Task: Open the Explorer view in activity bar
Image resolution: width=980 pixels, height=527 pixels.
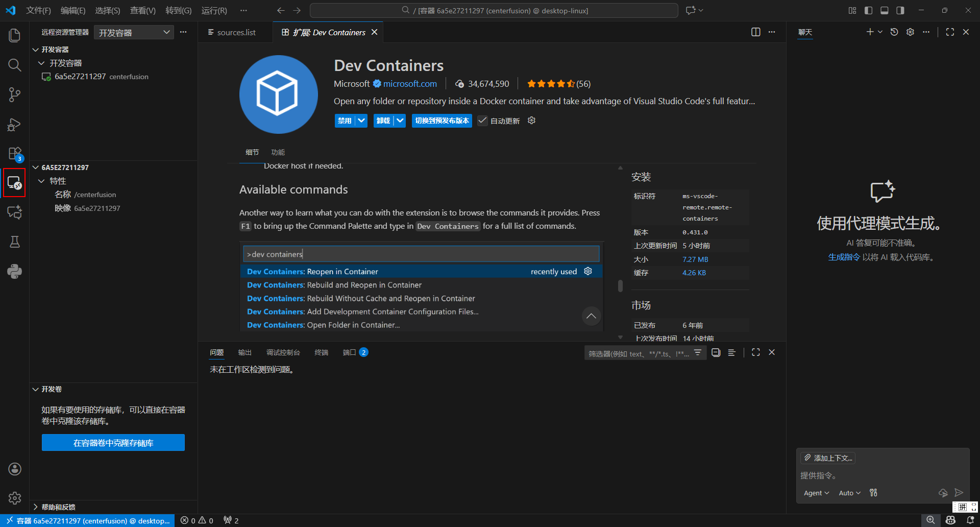Action: 14,35
